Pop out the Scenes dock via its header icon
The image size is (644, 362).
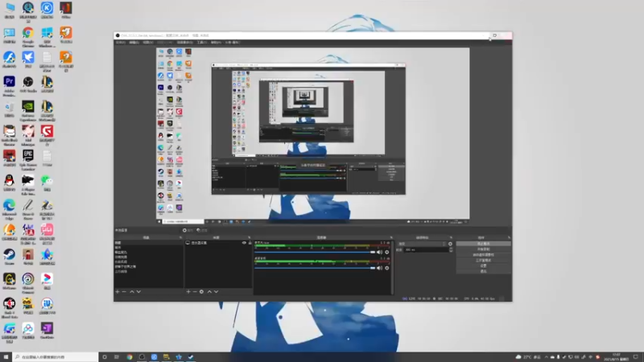click(x=180, y=237)
